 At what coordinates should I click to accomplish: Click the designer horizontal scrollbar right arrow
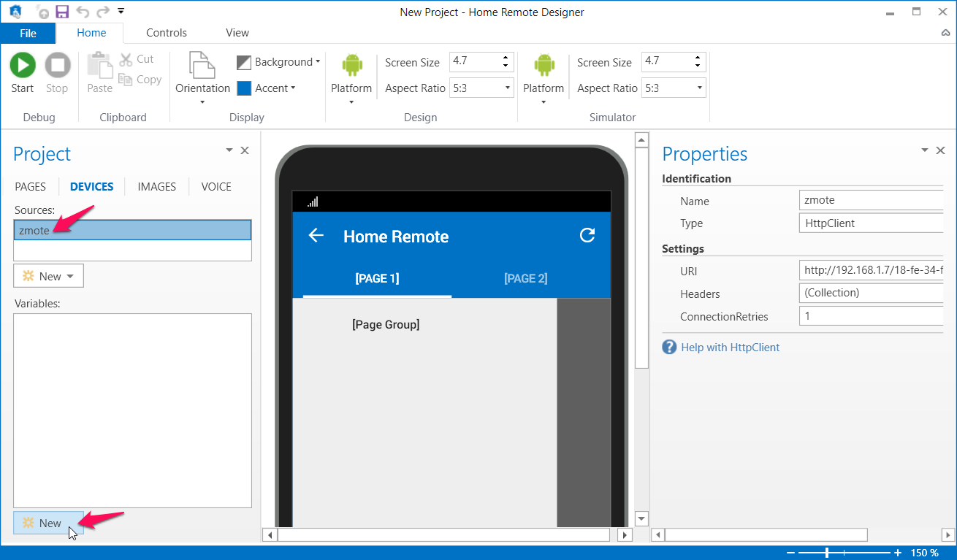coord(624,535)
